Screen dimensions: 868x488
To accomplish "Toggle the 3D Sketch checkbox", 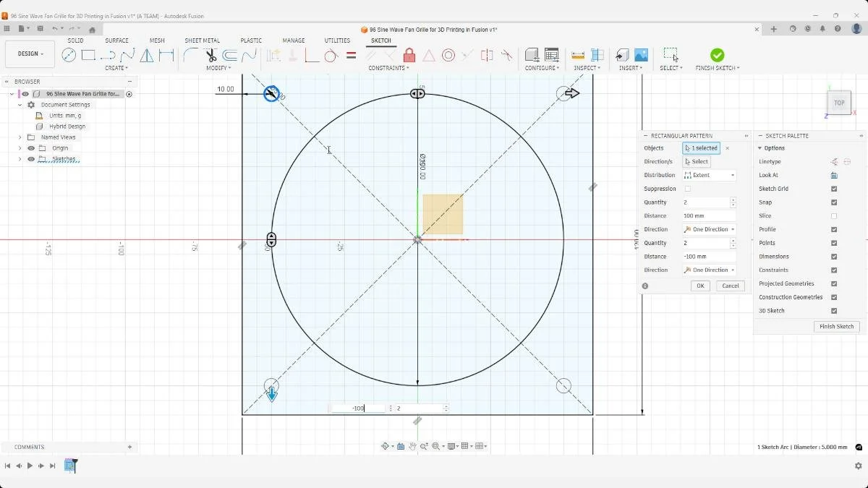I will pos(834,311).
